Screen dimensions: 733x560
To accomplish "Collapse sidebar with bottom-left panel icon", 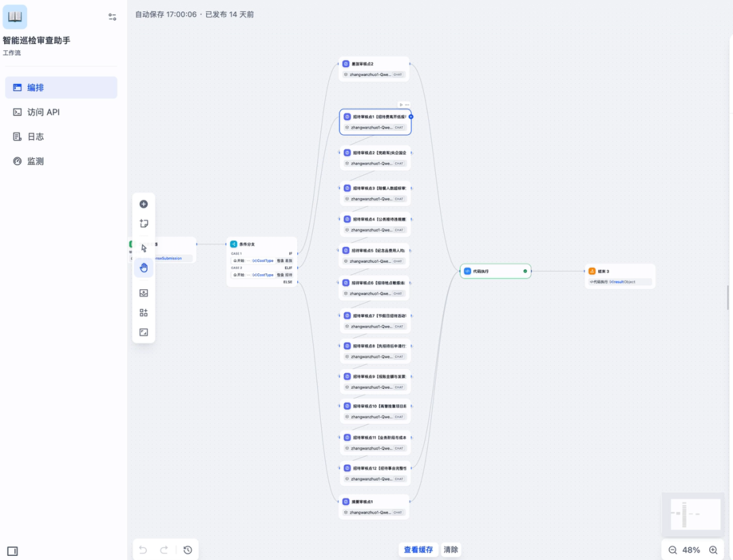I will pos(12,550).
